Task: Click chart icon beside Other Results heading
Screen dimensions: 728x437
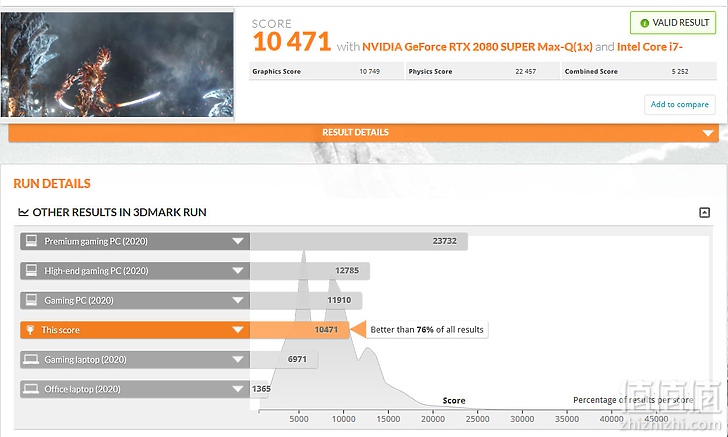Action: [x=23, y=212]
